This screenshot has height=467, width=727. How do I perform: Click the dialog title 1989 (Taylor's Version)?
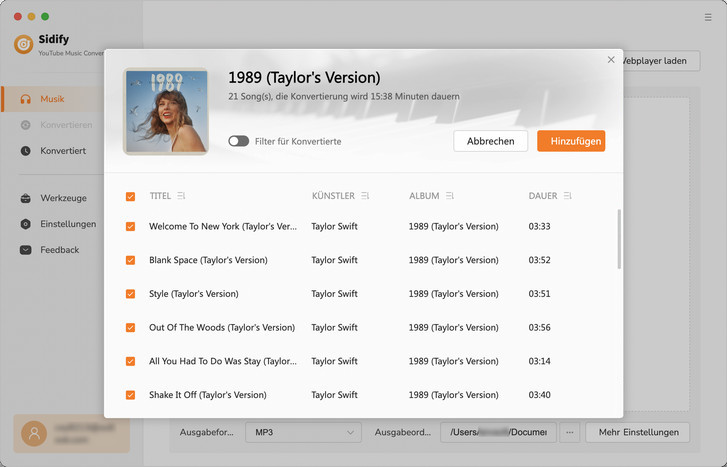coord(304,77)
